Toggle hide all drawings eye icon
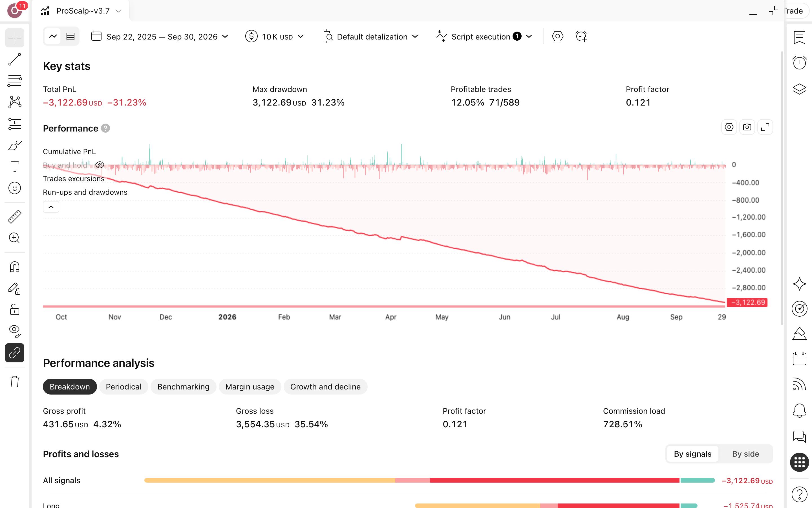Screen dimensions: 812x508 point(15,331)
